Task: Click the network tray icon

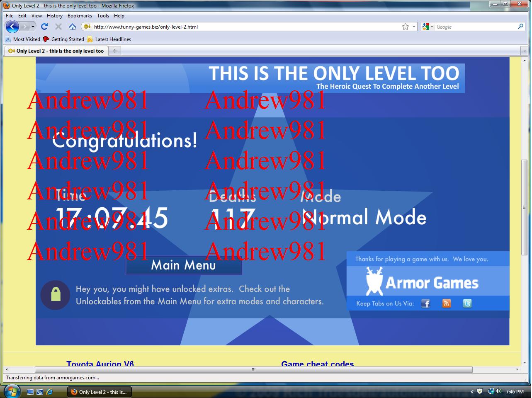Action: (491, 391)
